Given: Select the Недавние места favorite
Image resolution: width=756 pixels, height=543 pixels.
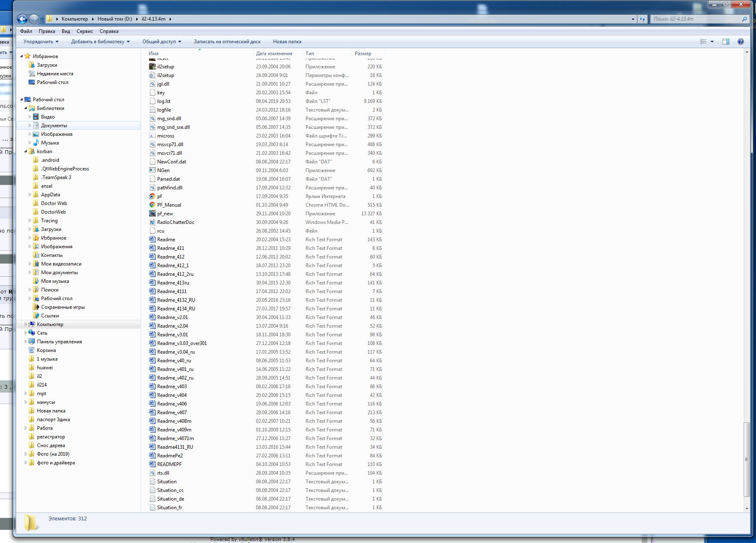Looking at the screenshot, I should coord(55,74).
